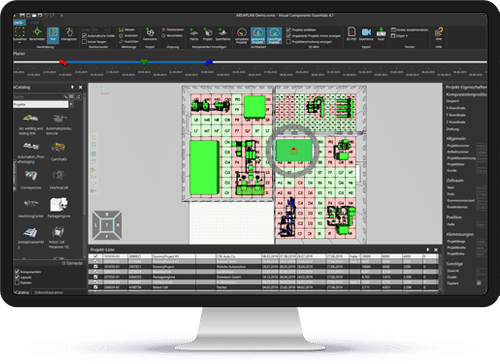The image size is (500, 364).
Task: Click Fenster wiederherstellen button
Action: 409,30
